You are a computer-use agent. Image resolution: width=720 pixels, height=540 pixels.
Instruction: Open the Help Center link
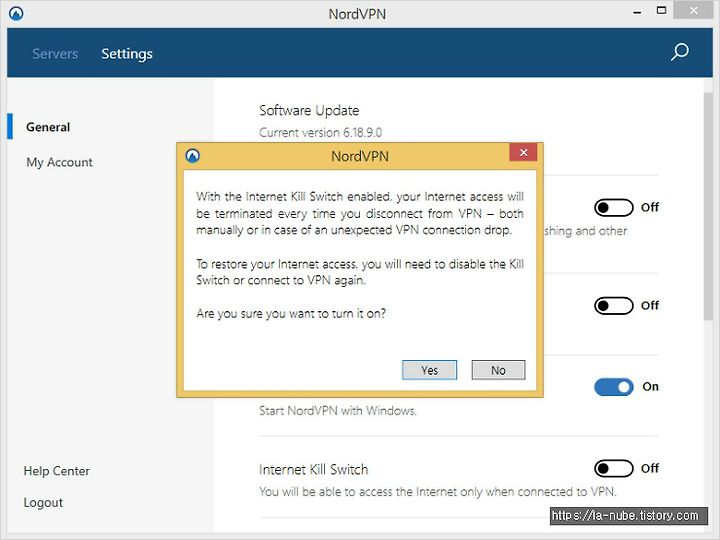pyautogui.click(x=56, y=471)
